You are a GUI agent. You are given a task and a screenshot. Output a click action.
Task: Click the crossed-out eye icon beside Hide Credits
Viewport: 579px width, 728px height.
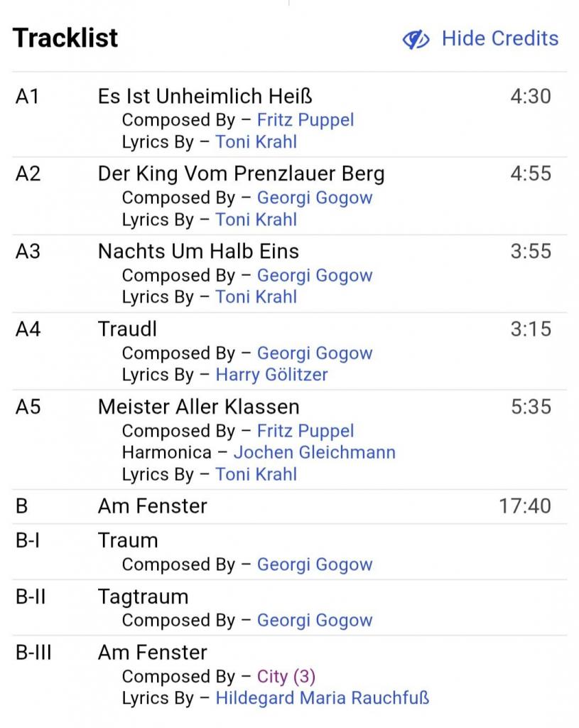416,39
